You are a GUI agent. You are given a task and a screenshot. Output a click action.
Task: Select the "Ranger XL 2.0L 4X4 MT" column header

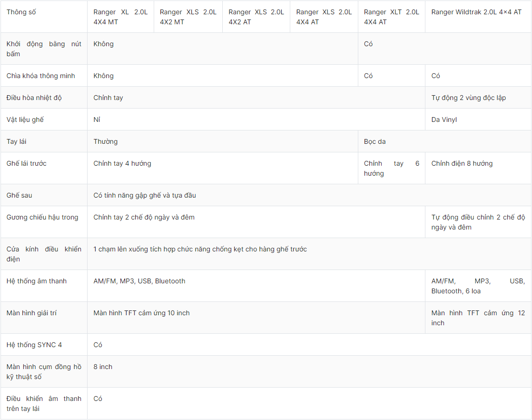pos(120,17)
